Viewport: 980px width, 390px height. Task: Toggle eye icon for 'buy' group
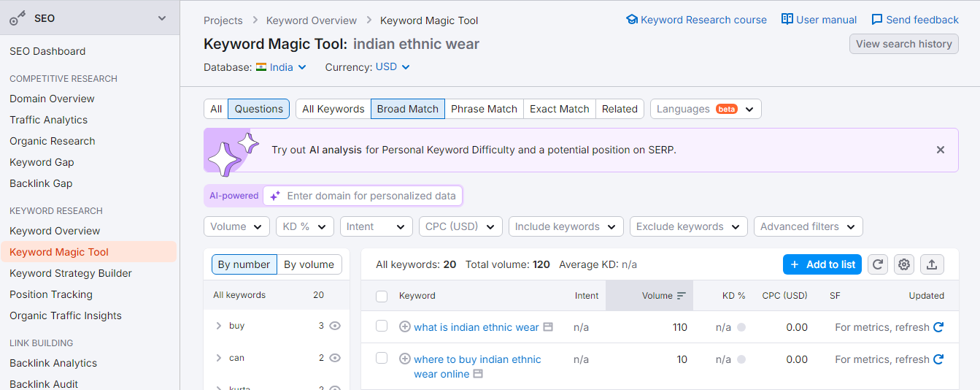point(335,326)
